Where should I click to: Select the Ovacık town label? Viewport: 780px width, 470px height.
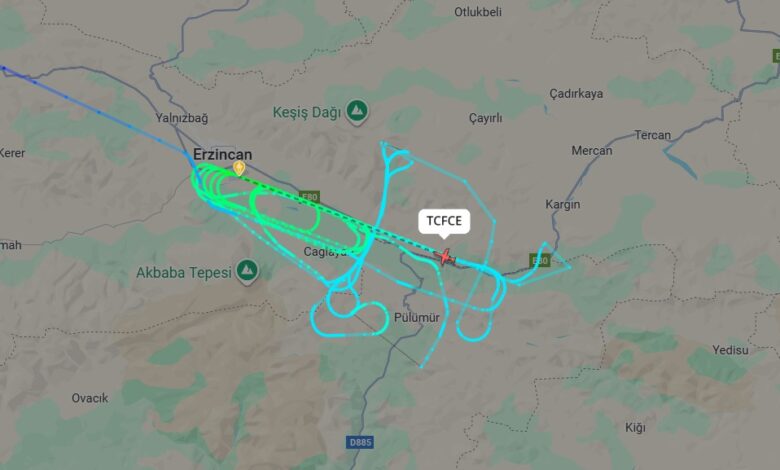(x=90, y=398)
